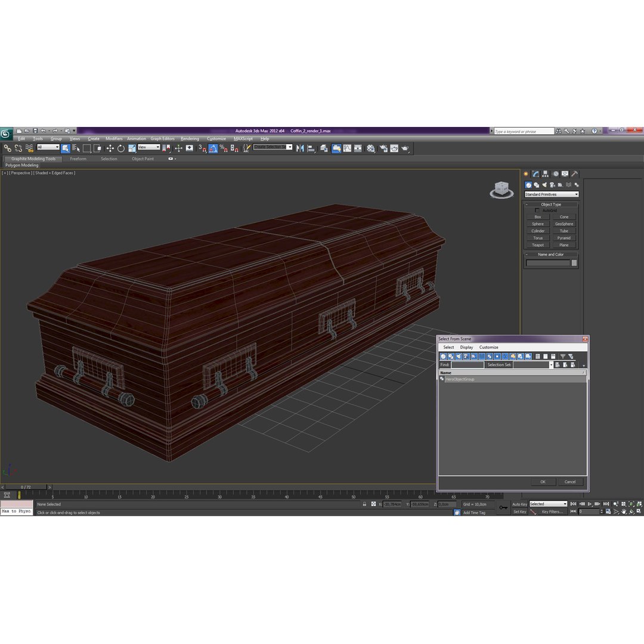The image size is (644, 644).
Task: Click Bind to Space Warp tool
Action: coord(29,148)
